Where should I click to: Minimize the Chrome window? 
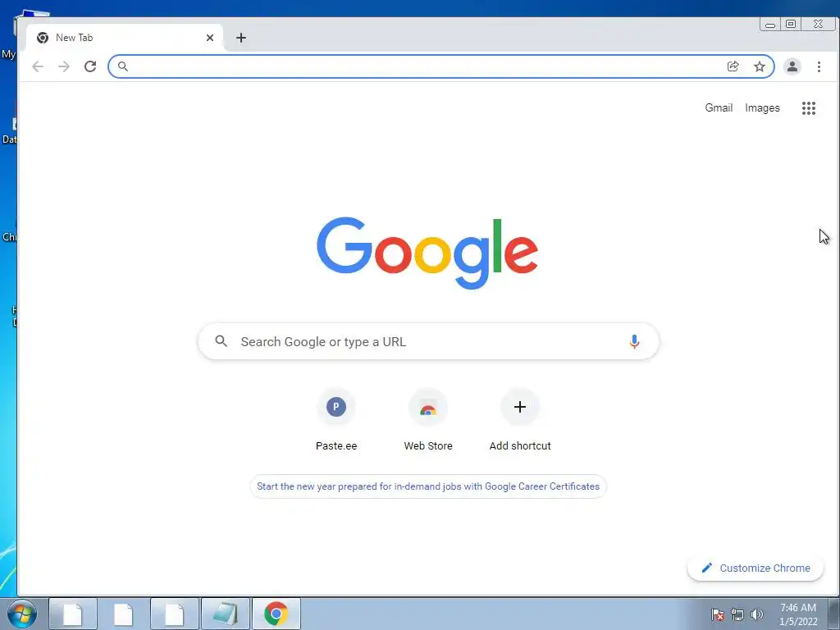tap(770, 24)
